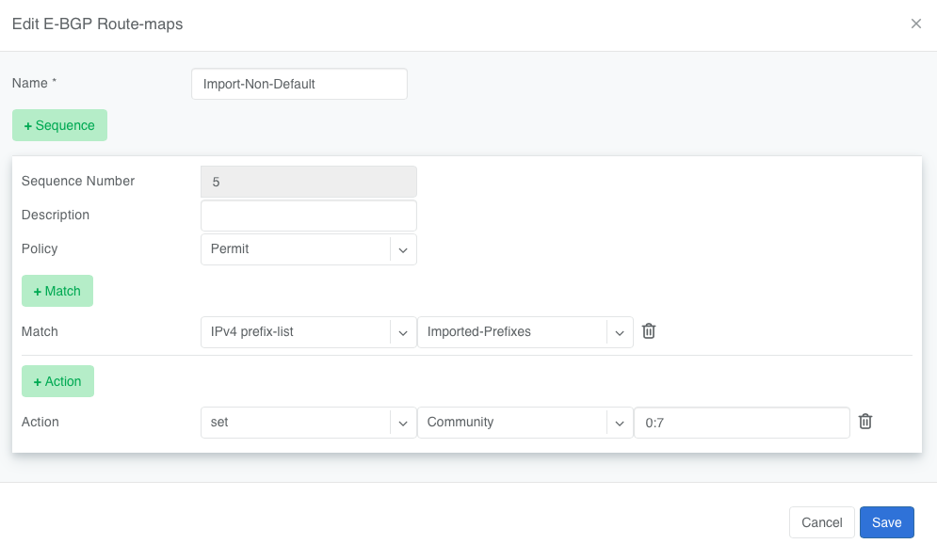Delete the set Community action row
Screen dimensions: 937x560
click(x=864, y=422)
